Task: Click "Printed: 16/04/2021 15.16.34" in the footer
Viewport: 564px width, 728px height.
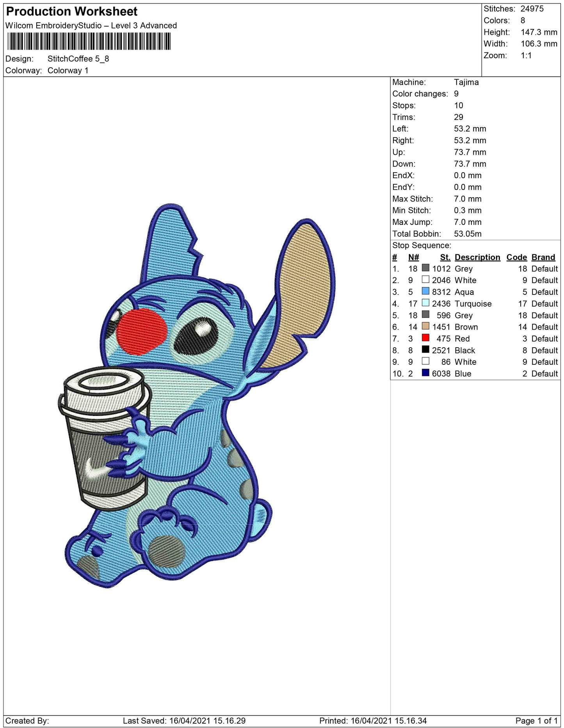Action: [x=373, y=721]
